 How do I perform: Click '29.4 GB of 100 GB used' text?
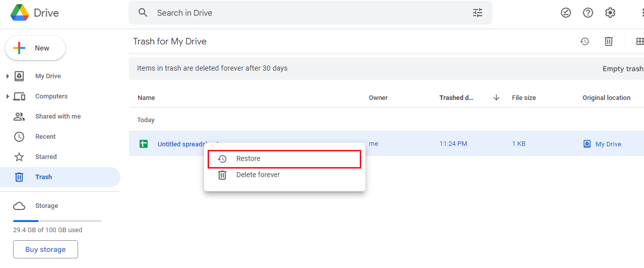[x=47, y=230]
